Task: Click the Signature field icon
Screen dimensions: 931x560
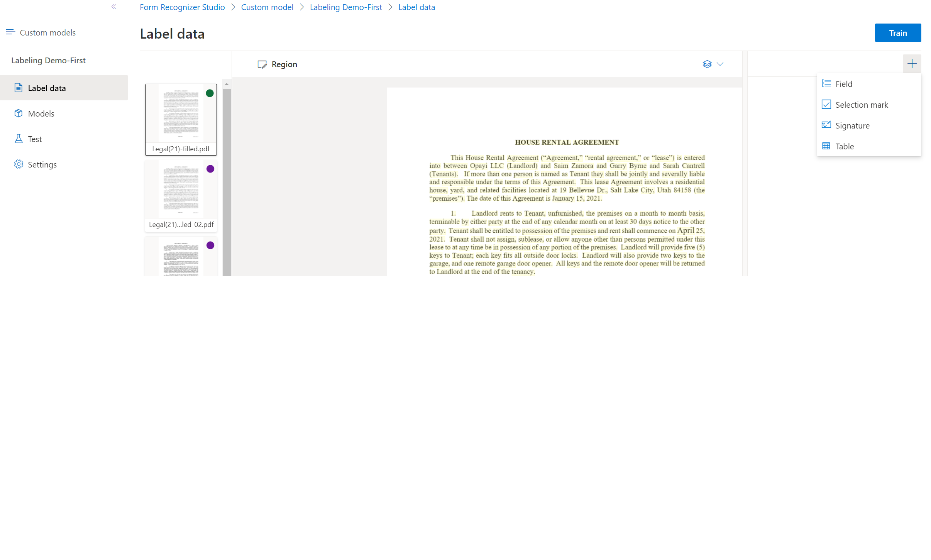Action: point(827,125)
